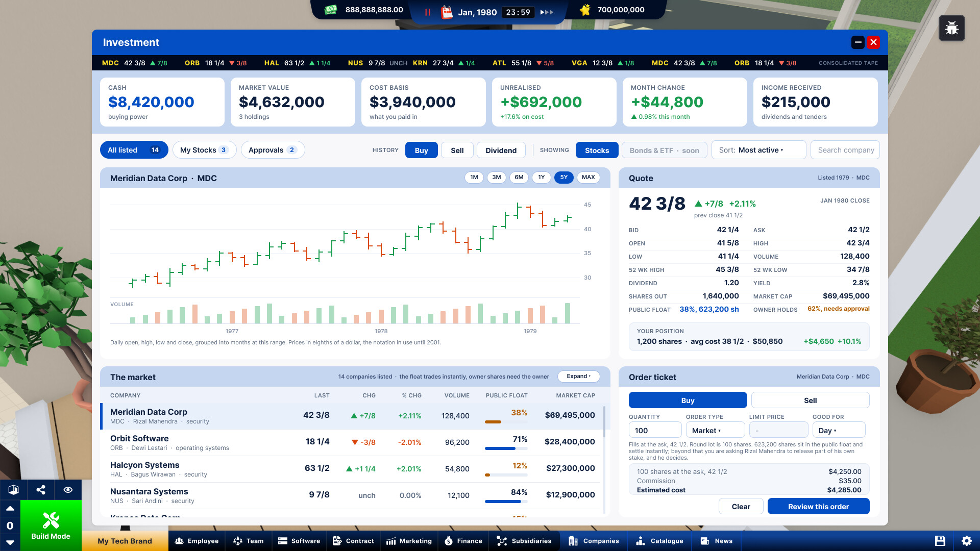The image size is (980, 551).
Task: Open the Team menu
Action: [x=249, y=541]
